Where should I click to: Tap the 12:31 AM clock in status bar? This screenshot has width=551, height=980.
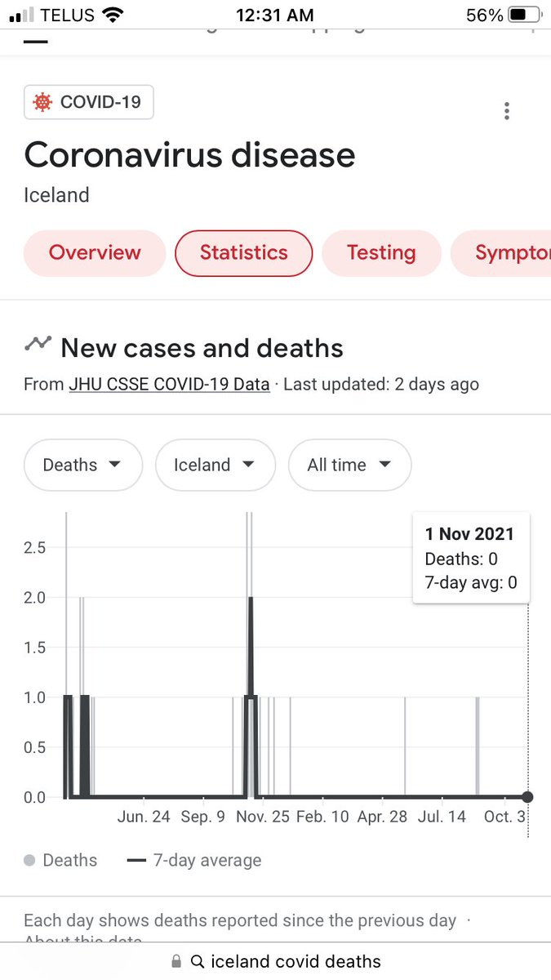276,16
